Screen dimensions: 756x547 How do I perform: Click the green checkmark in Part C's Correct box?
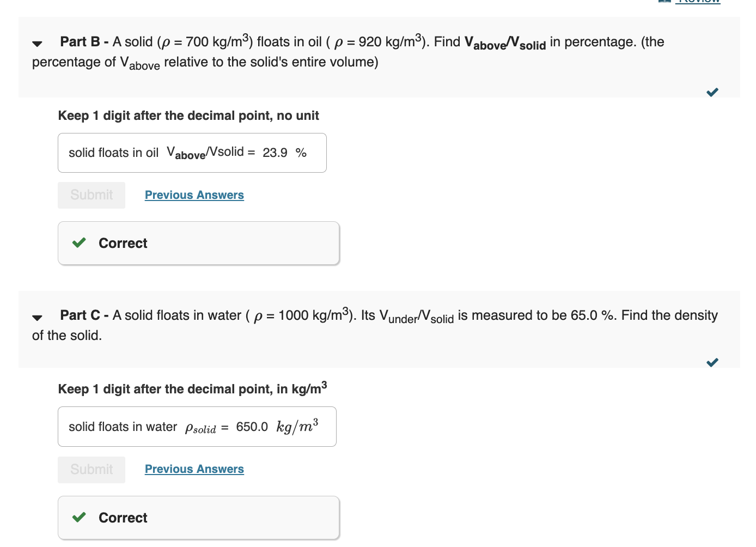(78, 517)
